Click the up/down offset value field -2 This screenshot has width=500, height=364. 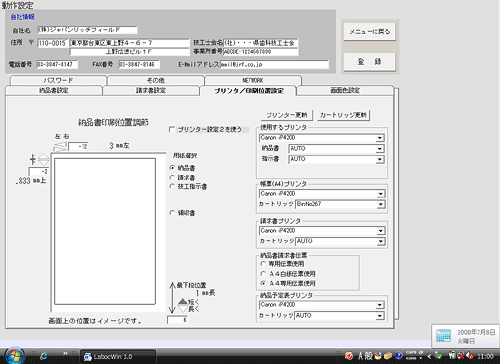(x=39, y=171)
